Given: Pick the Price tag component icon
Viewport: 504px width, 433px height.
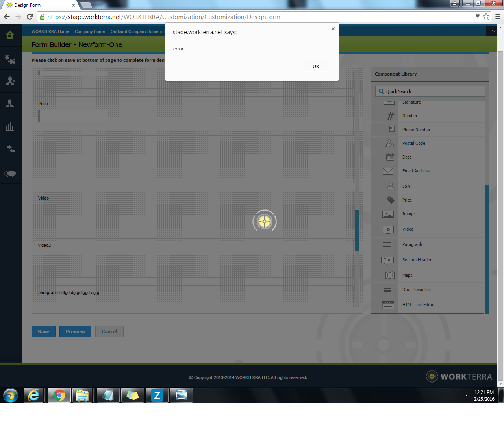Looking at the screenshot, I should (x=390, y=200).
